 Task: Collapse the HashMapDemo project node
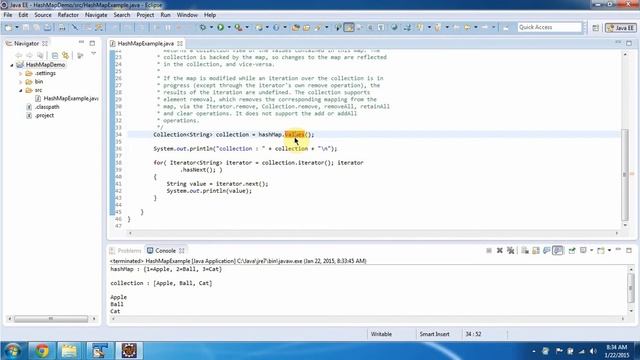pos(12,65)
